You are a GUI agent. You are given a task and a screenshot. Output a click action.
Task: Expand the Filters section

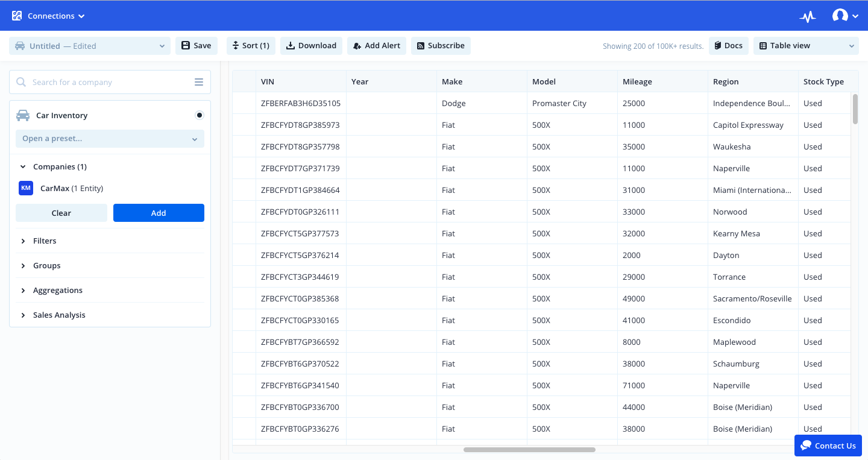[x=24, y=241]
